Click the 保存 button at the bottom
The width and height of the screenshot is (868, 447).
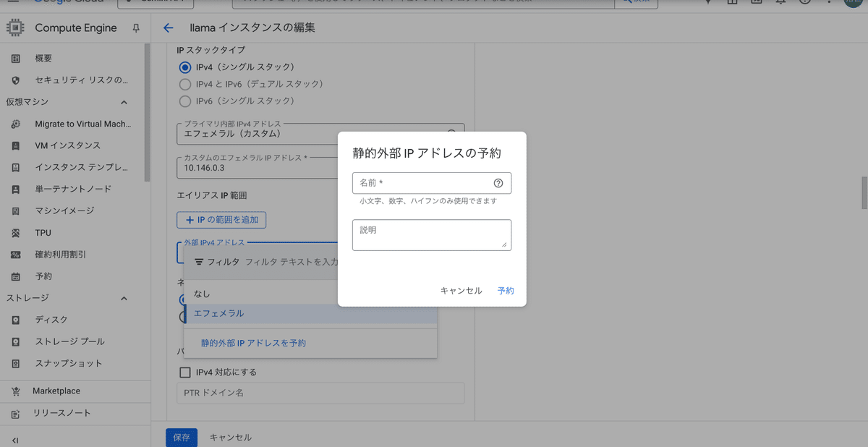[181, 438]
